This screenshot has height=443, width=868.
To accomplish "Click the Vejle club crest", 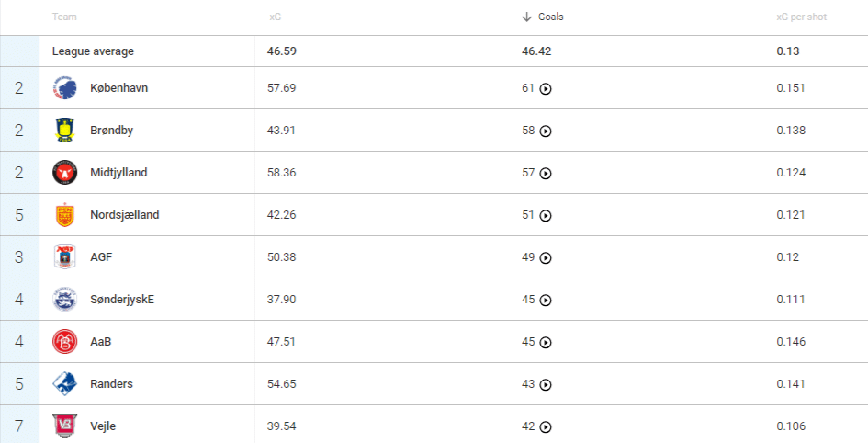I will [65, 426].
